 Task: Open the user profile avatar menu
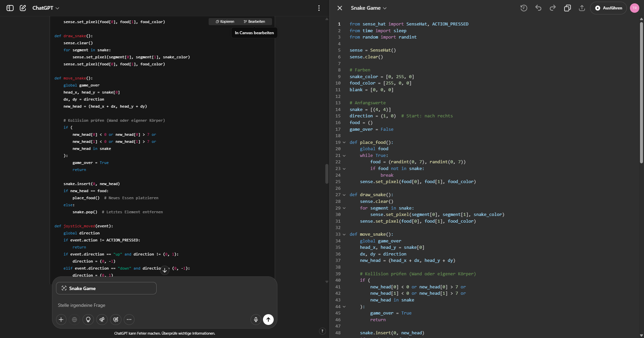(x=635, y=8)
